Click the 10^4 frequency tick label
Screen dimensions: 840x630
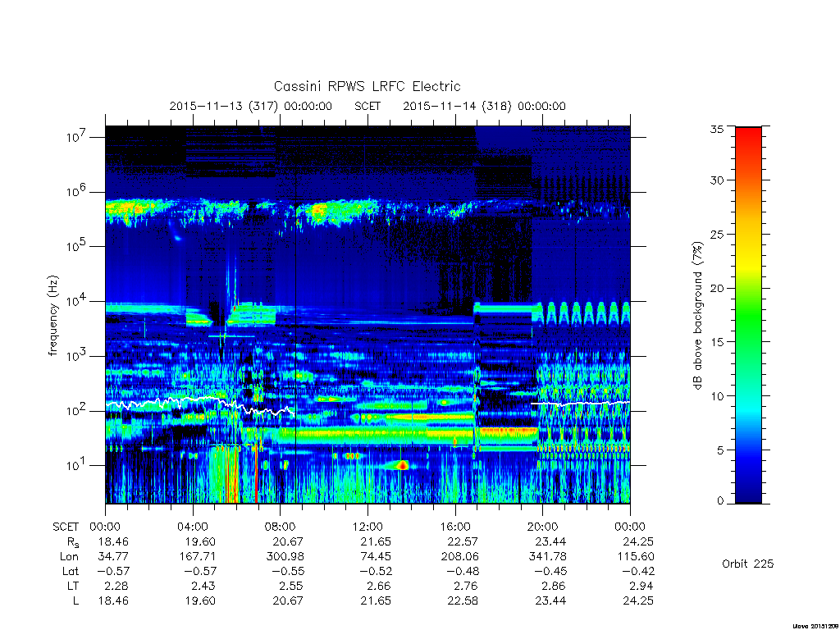[76, 300]
